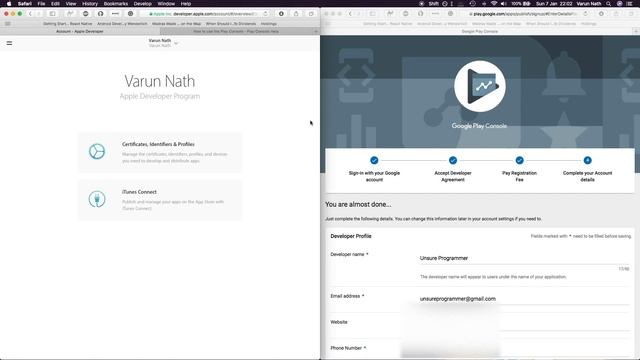Go back in the Apple Developer Safari window
Image resolution: width=640 pixels, height=360 pixels.
[x=30, y=13]
